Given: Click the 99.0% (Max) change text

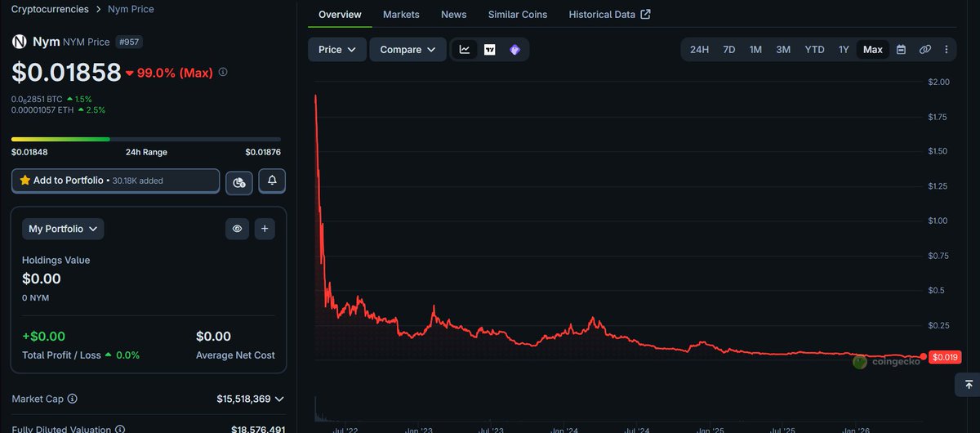Looking at the screenshot, I should (175, 73).
